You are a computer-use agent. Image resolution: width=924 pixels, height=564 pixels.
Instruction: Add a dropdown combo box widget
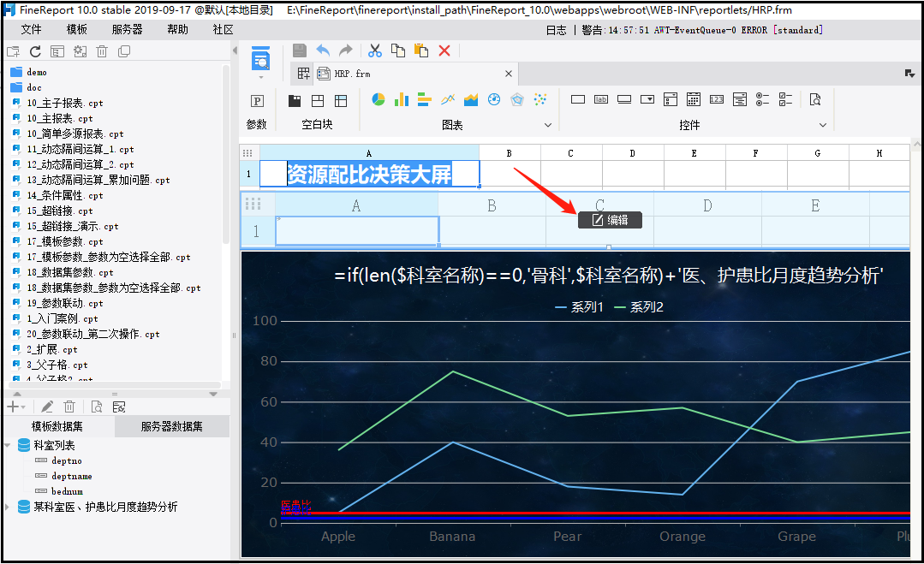(647, 99)
